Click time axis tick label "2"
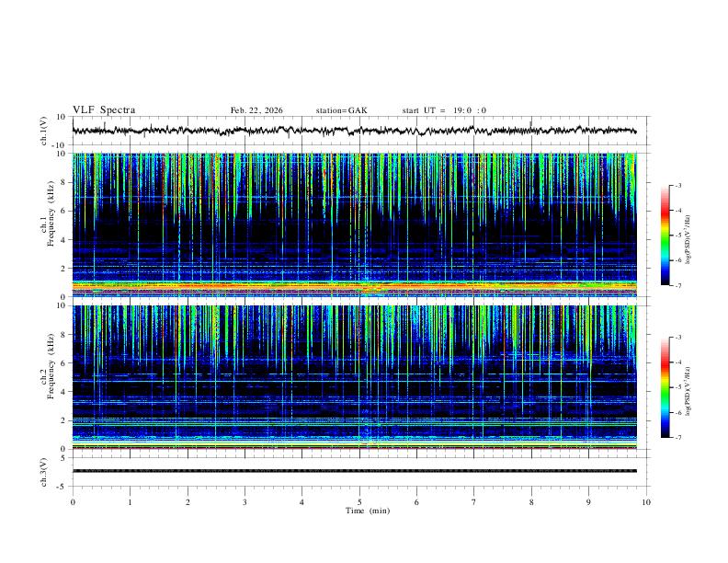 (x=188, y=502)
